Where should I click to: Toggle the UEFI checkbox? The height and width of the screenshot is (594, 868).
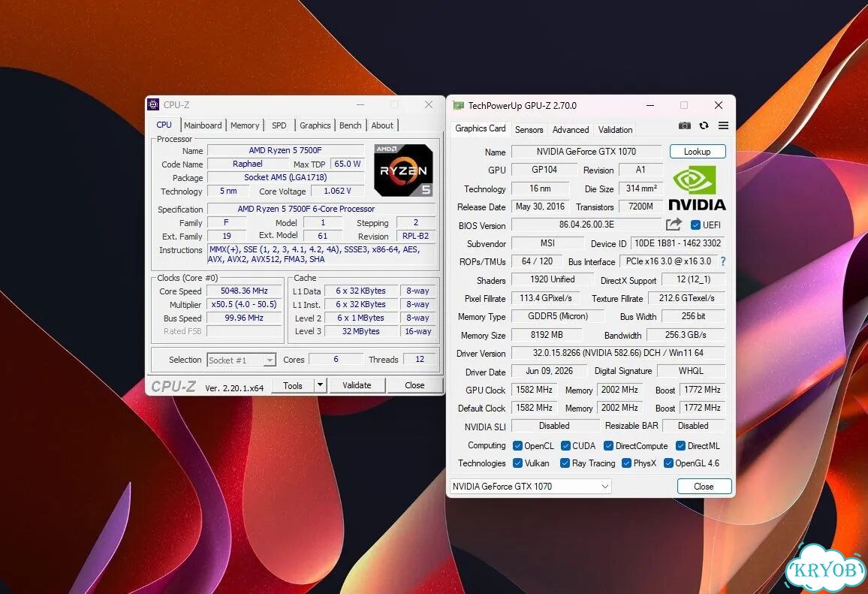pos(695,225)
